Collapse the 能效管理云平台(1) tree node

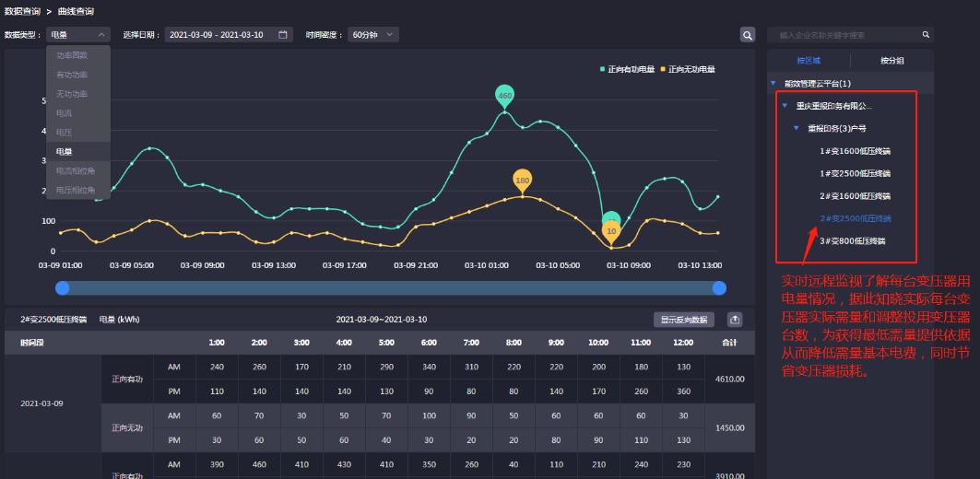tap(773, 84)
